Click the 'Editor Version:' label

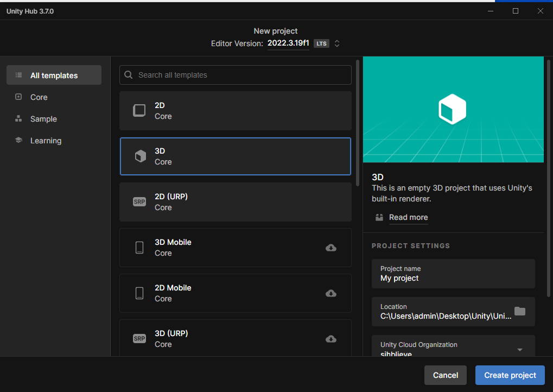coord(237,44)
